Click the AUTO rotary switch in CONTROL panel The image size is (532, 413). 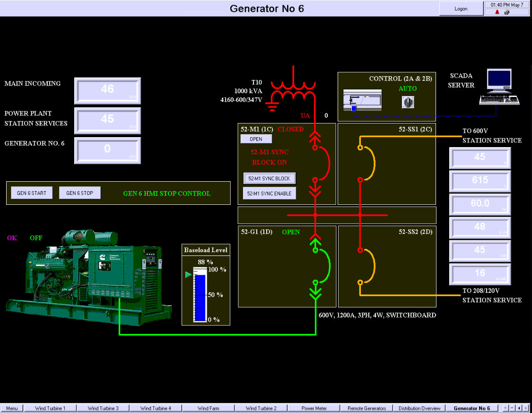click(x=408, y=101)
